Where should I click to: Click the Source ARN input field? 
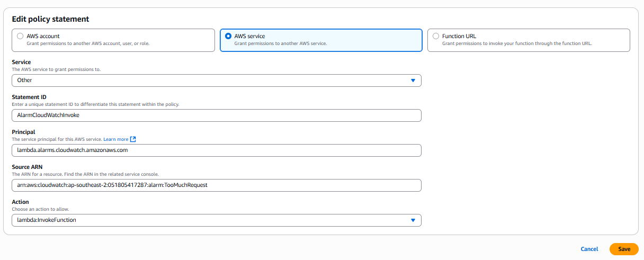coord(217,185)
